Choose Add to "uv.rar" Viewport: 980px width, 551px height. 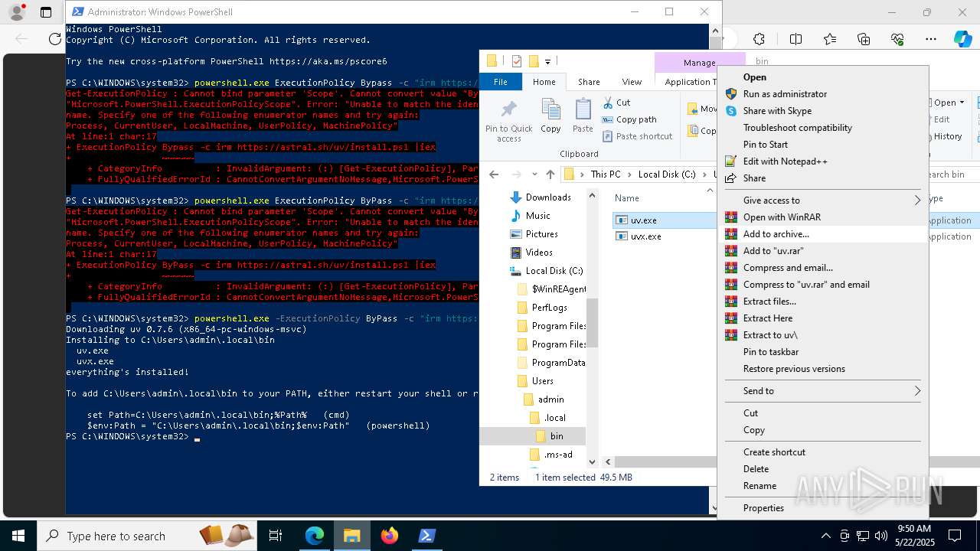823,251
